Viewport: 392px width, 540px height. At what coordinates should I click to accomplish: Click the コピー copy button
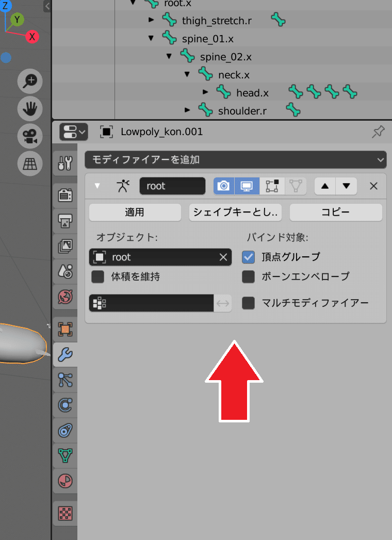pyautogui.click(x=336, y=212)
